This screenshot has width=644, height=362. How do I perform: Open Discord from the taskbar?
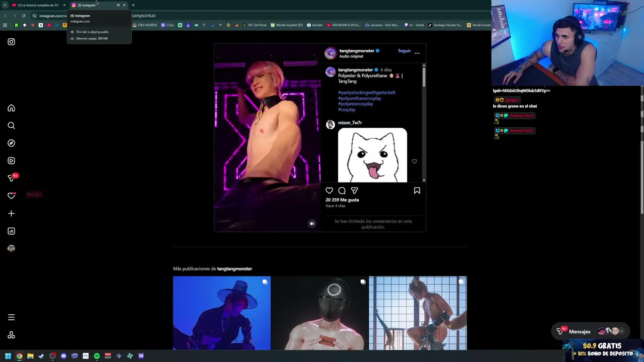(x=63, y=356)
